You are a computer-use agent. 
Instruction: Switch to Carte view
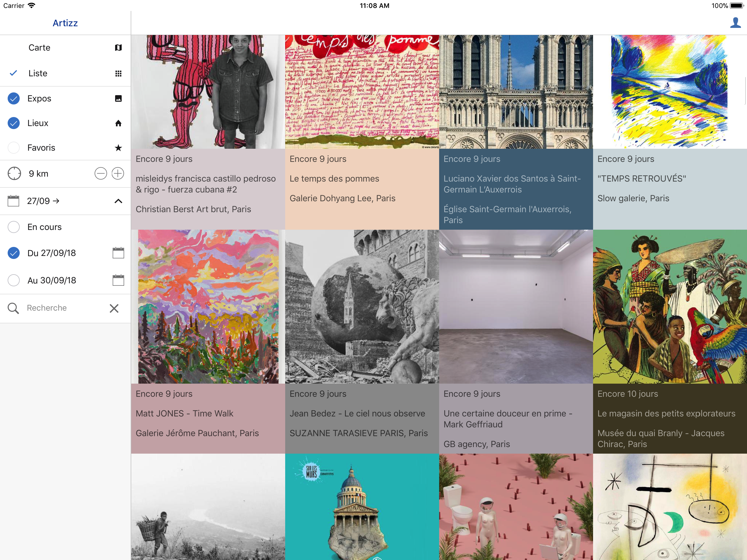tap(40, 48)
